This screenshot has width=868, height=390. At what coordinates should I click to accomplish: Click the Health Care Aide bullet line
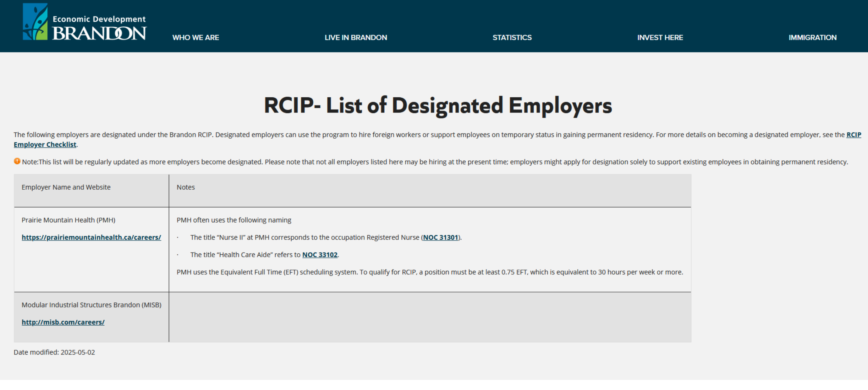265,255
